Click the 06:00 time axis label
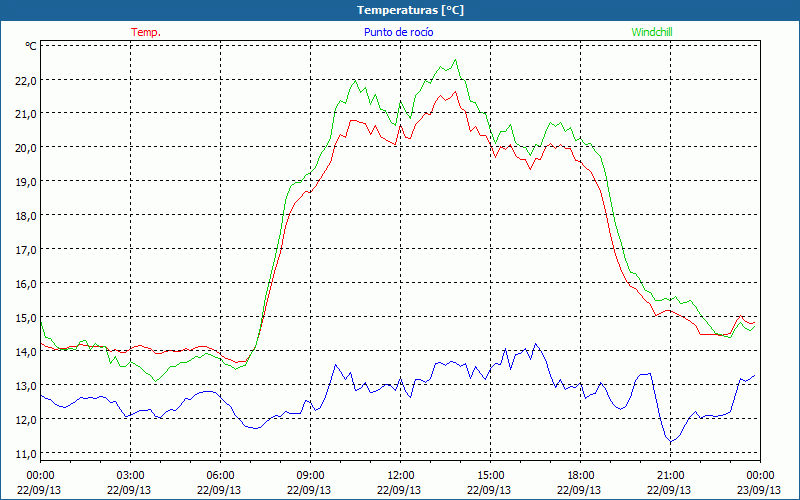This screenshot has width=800, height=500. click(x=220, y=476)
